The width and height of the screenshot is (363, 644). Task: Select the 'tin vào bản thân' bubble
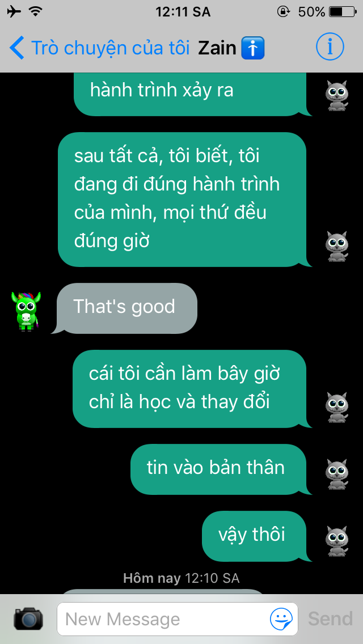click(221, 469)
